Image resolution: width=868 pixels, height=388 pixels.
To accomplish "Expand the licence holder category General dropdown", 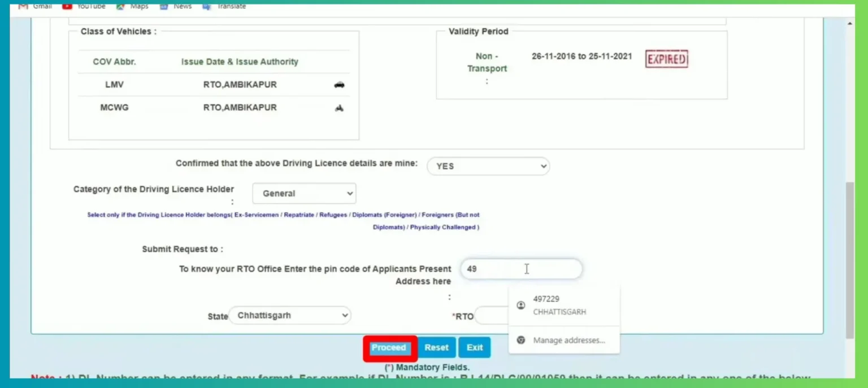I will coord(304,193).
